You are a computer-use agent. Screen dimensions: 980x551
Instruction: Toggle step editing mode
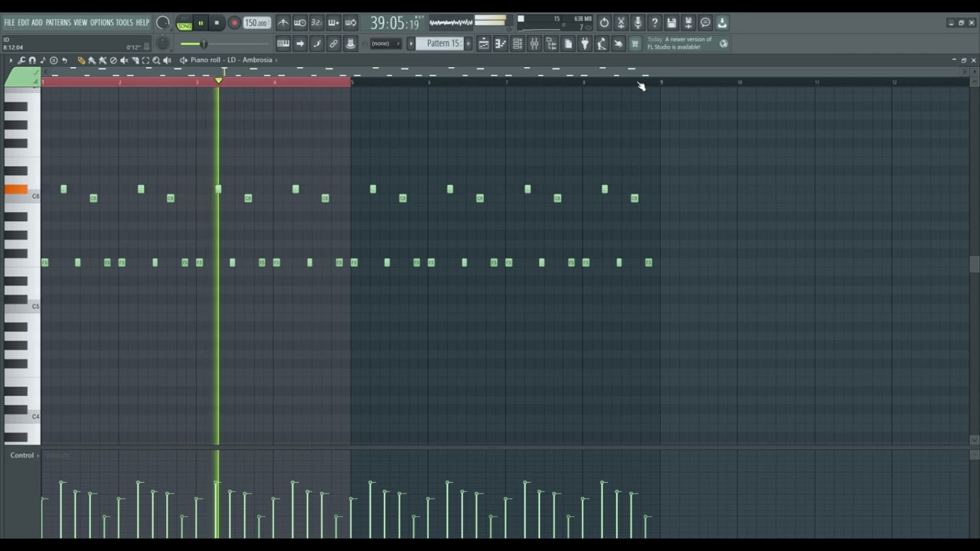click(316, 44)
